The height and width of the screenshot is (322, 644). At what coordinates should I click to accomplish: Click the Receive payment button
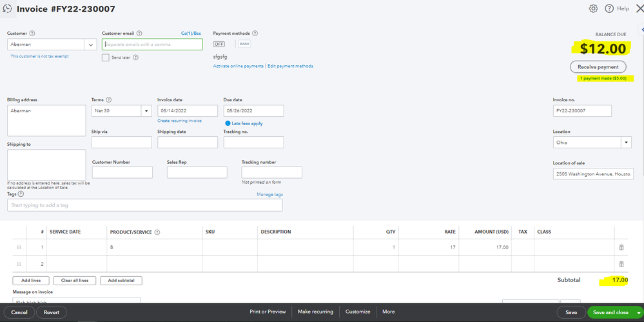coord(598,66)
